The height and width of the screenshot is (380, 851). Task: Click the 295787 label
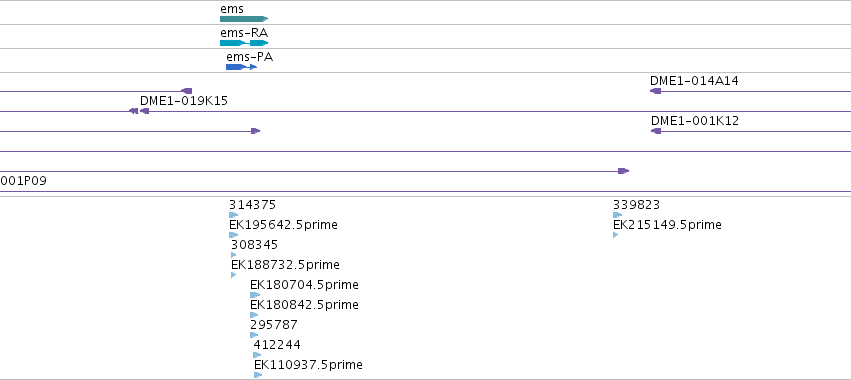tap(274, 325)
